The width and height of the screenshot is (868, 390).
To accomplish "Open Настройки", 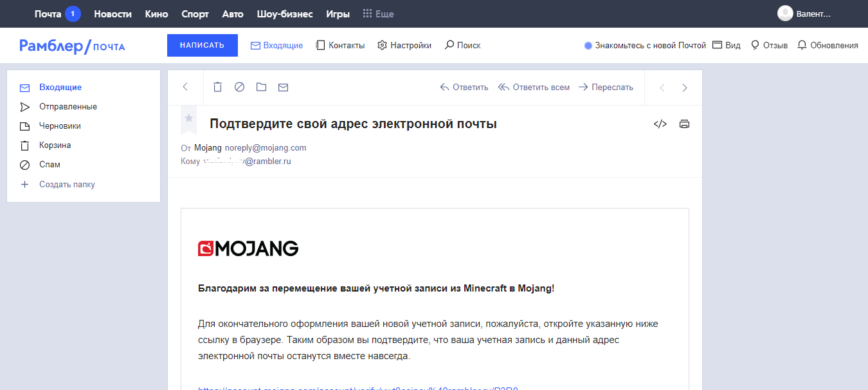I will [404, 46].
